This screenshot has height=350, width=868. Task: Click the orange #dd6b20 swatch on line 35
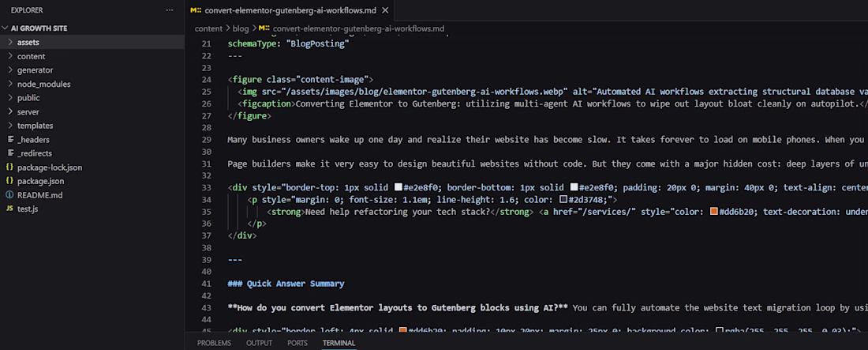pyautogui.click(x=714, y=212)
